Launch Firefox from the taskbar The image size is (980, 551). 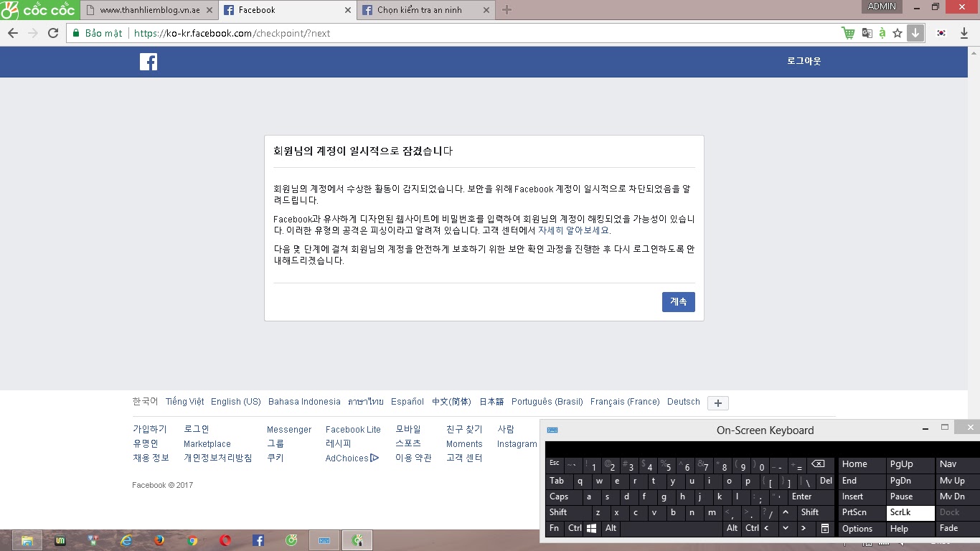[159, 540]
